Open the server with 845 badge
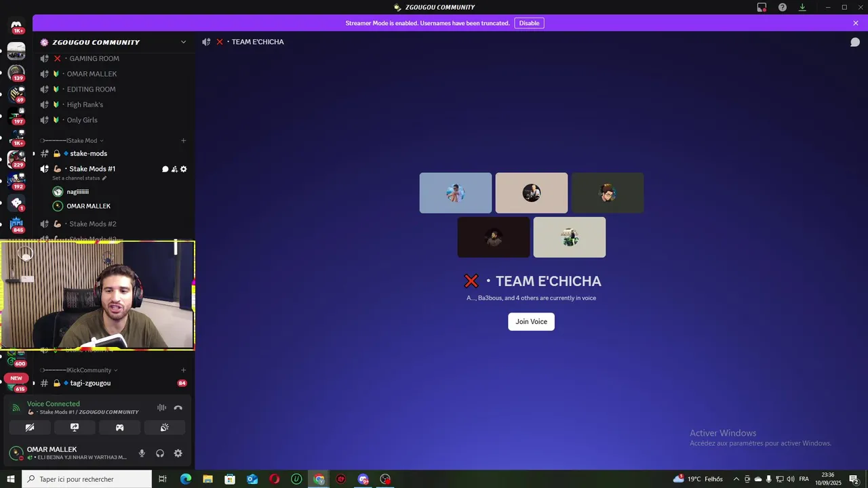This screenshot has height=488, width=868. point(16,224)
